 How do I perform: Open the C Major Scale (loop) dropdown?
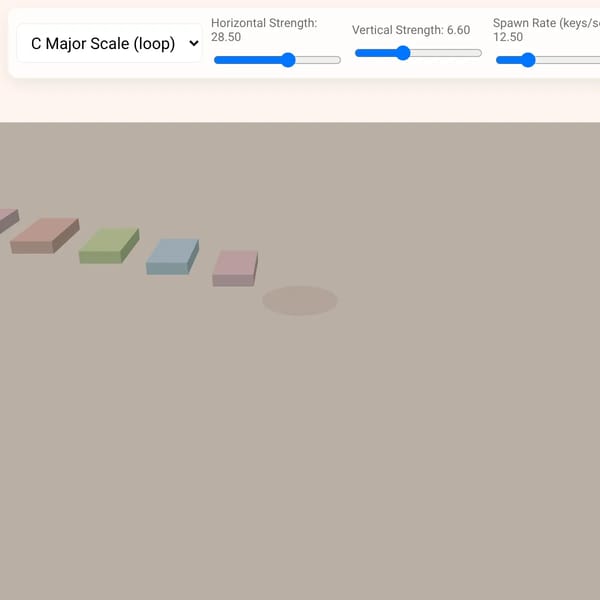pos(109,43)
